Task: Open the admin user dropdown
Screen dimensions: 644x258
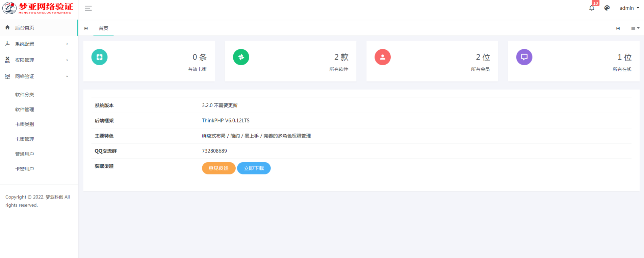Action: [x=629, y=8]
